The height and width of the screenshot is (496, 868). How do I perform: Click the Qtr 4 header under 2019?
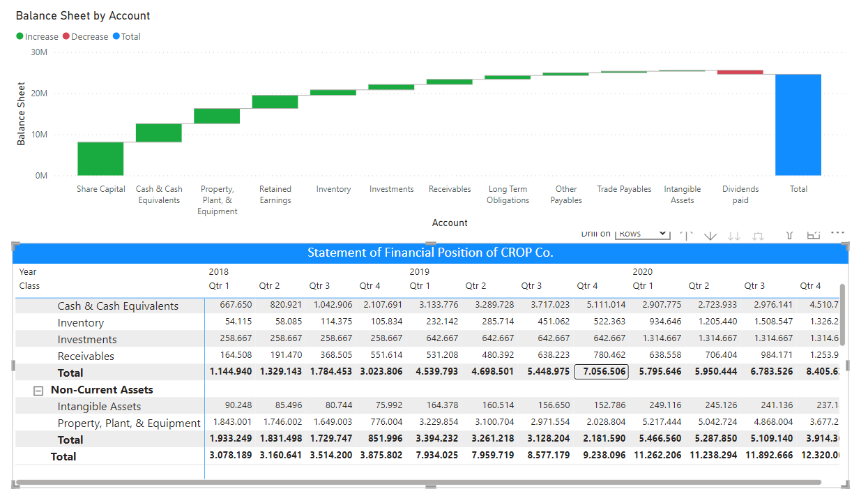(x=587, y=286)
